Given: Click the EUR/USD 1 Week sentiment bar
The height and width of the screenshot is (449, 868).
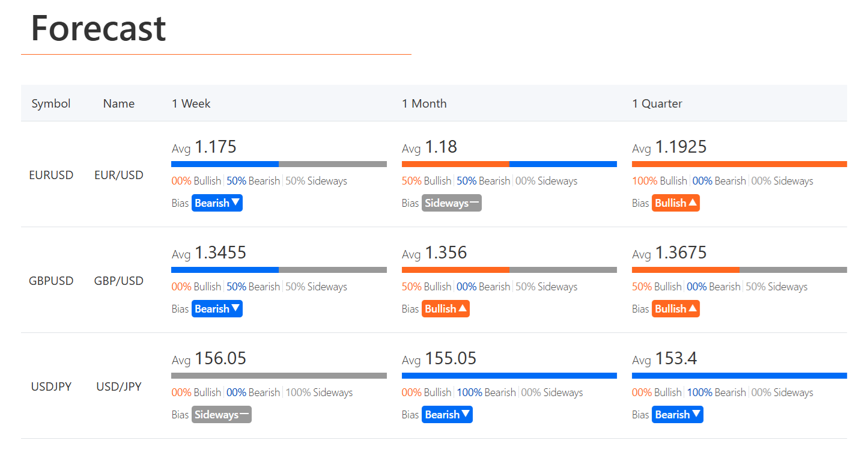Looking at the screenshot, I should pos(279,164).
